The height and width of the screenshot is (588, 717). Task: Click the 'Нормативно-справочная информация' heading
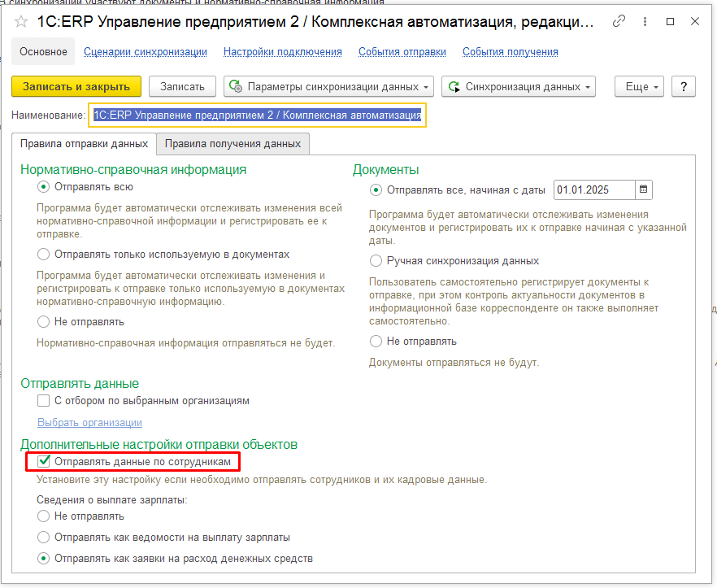pyautogui.click(x=133, y=170)
